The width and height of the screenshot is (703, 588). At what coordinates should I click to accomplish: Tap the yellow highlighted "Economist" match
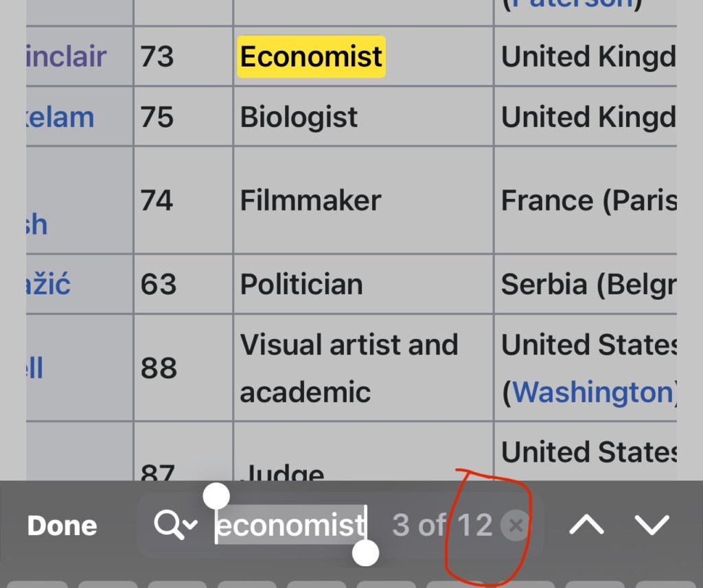(x=312, y=57)
